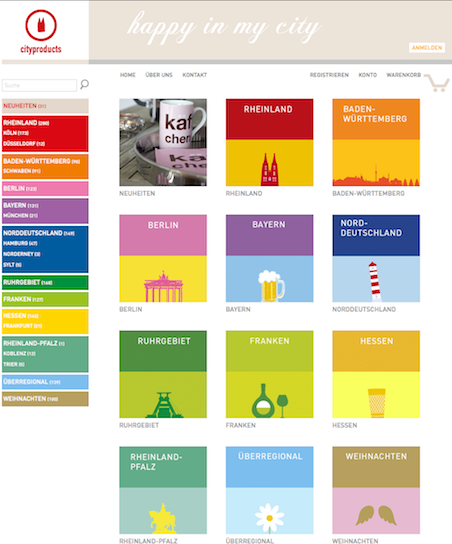Select Hessen in the sidebar
This screenshot has width=452, height=544.
(21, 316)
